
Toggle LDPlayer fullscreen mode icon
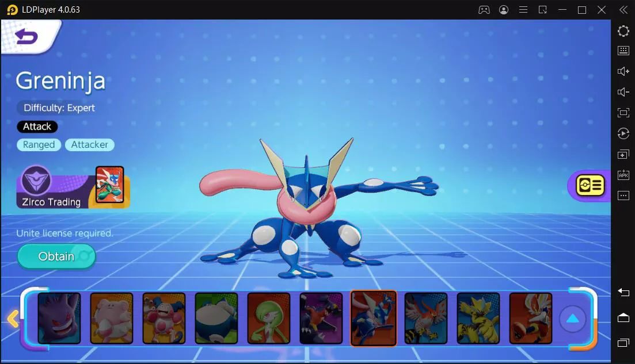pos(623,113)
